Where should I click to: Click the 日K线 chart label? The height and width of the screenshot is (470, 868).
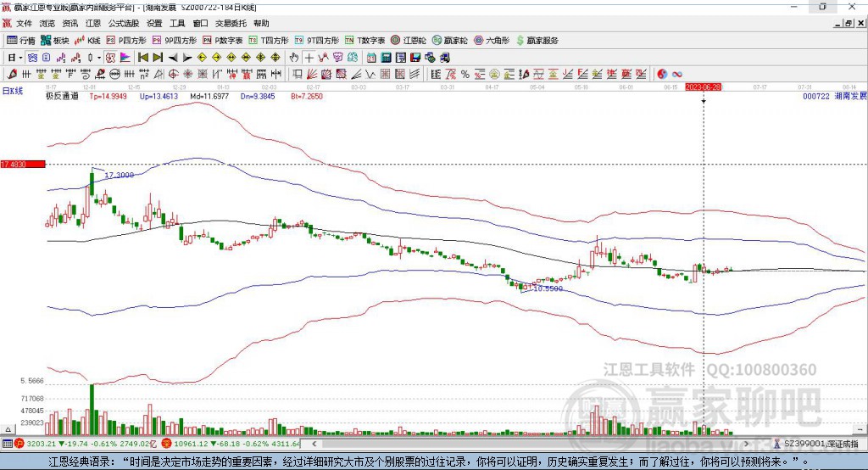[x=13, y=91]
